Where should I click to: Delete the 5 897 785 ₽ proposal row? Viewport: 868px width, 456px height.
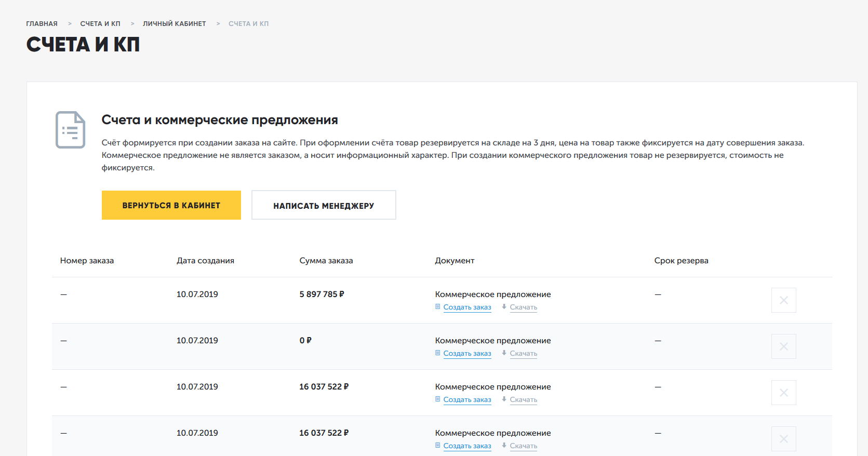[783, 300]
